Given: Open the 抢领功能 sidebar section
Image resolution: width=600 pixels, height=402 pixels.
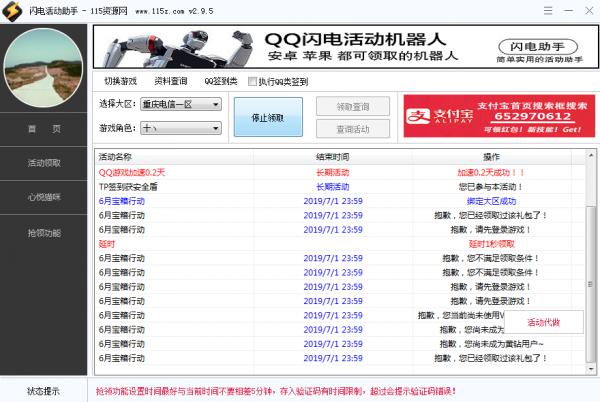Looking at the screenshot, I should point(44,233).
